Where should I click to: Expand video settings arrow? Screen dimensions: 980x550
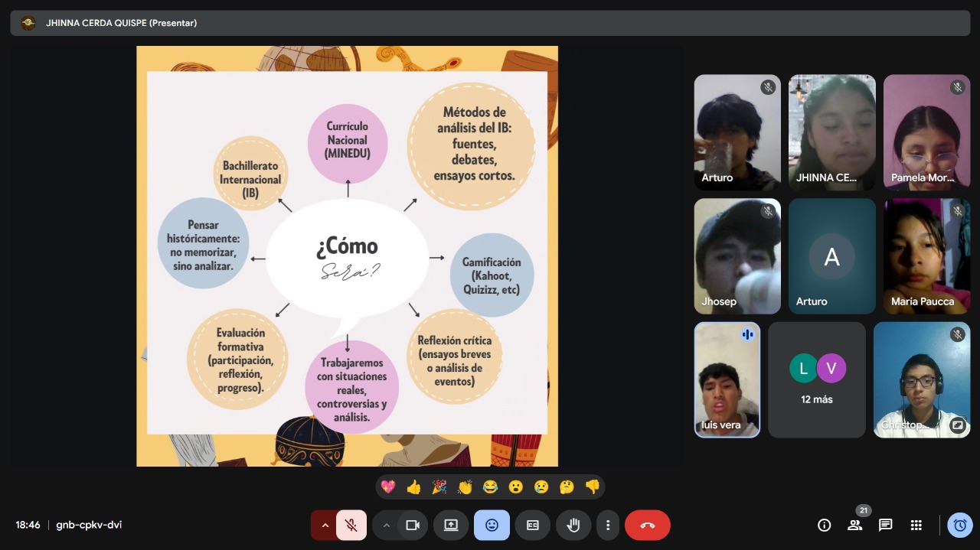386,526
